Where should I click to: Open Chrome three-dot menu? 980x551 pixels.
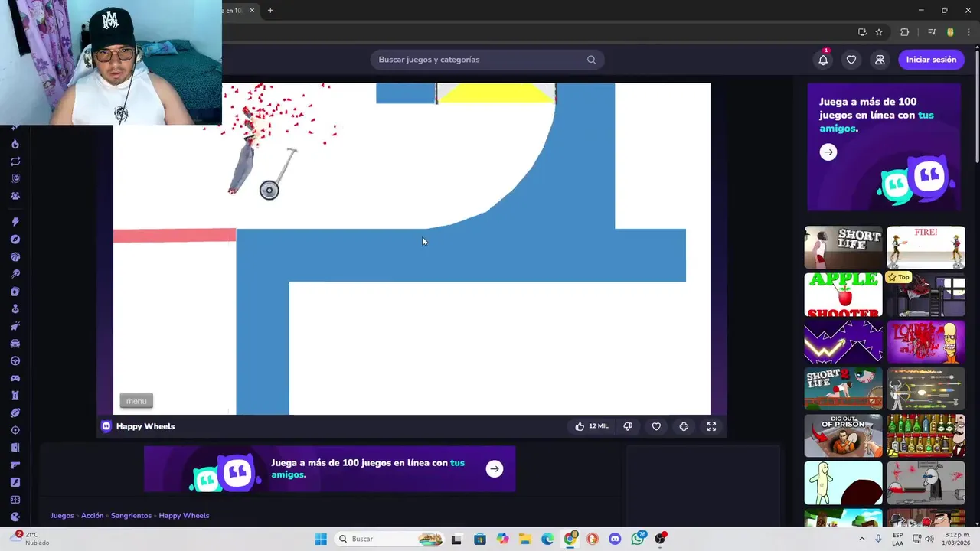(x=969, y=32)
